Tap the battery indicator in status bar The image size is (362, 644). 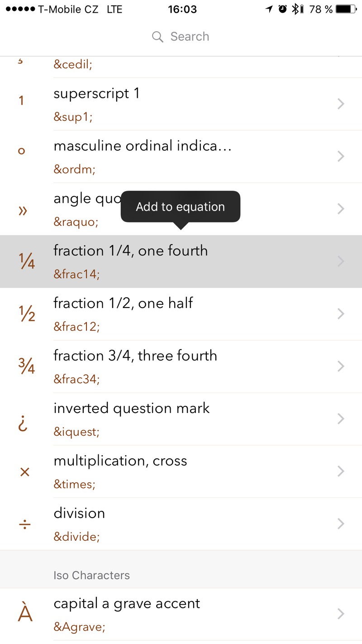[x=346, y=9]
